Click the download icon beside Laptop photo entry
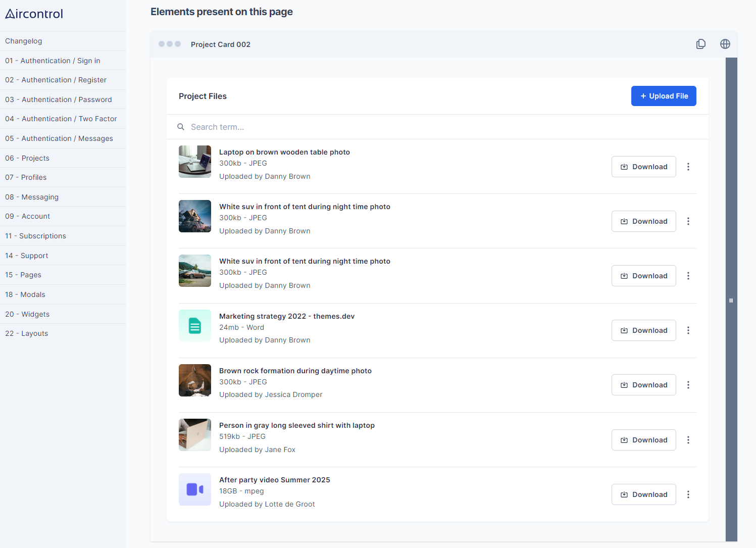 click(624, 166)
